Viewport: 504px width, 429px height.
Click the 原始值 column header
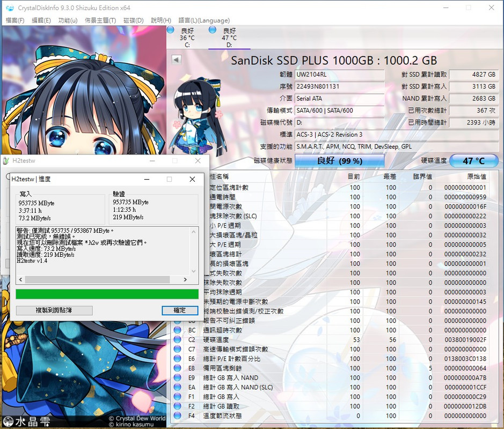coord(476,176)
